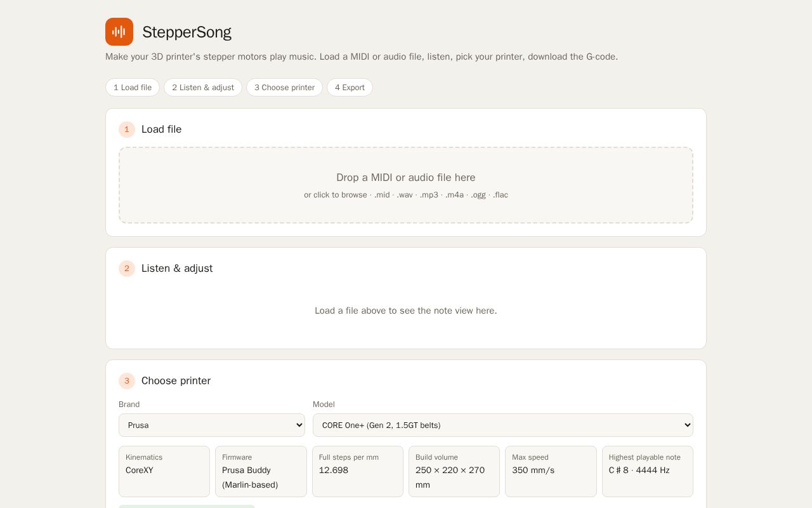Click the MIDI or audio file drop zone

(406, 185)
